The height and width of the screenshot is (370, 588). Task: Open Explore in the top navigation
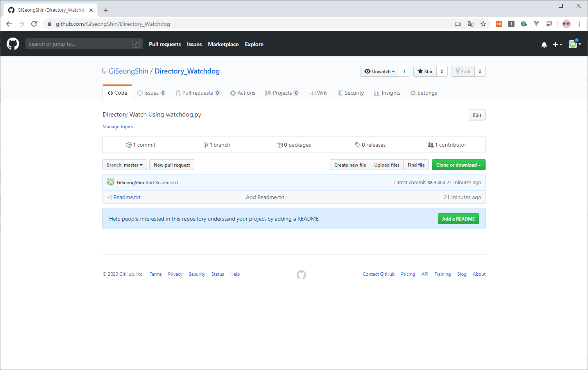pos(254,44)
